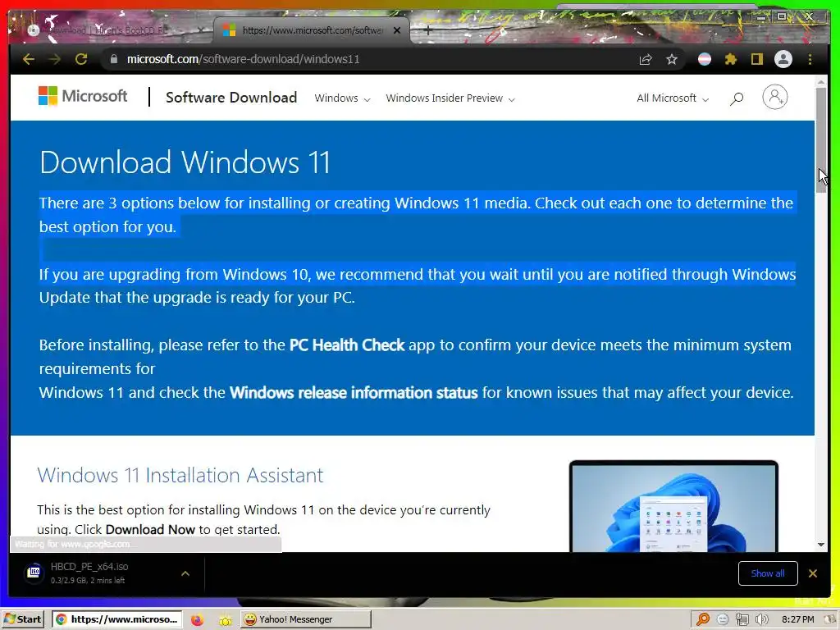Open the Chrome profile avatar

click(x=783, y=59)
